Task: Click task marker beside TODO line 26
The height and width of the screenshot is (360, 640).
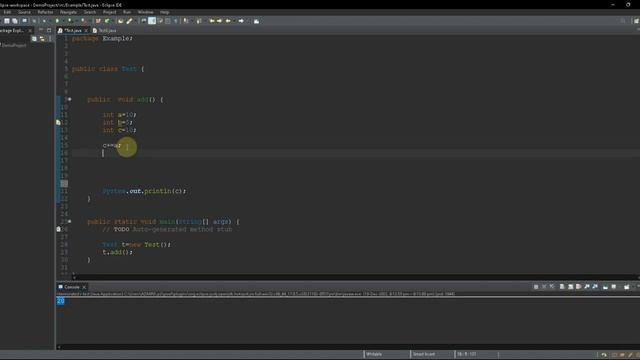Action: [58, 229]
